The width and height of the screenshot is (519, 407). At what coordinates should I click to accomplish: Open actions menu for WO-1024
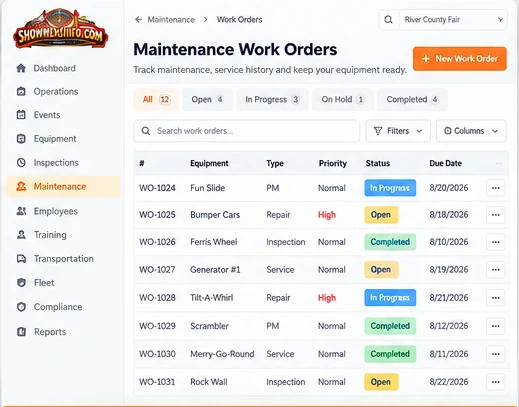point(496,188)
